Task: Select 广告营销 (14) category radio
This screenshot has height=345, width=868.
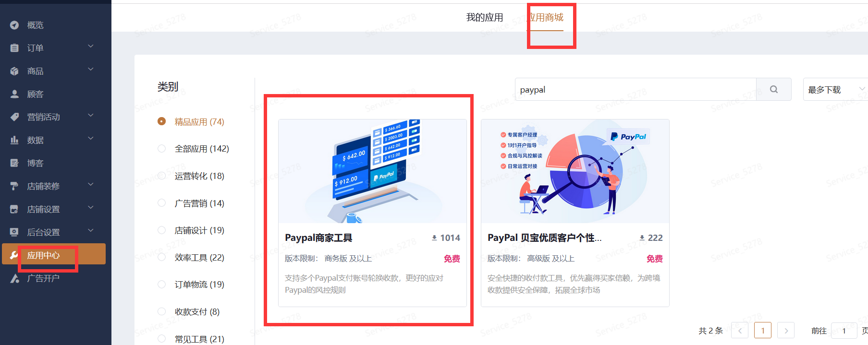Action: point(162,203)
